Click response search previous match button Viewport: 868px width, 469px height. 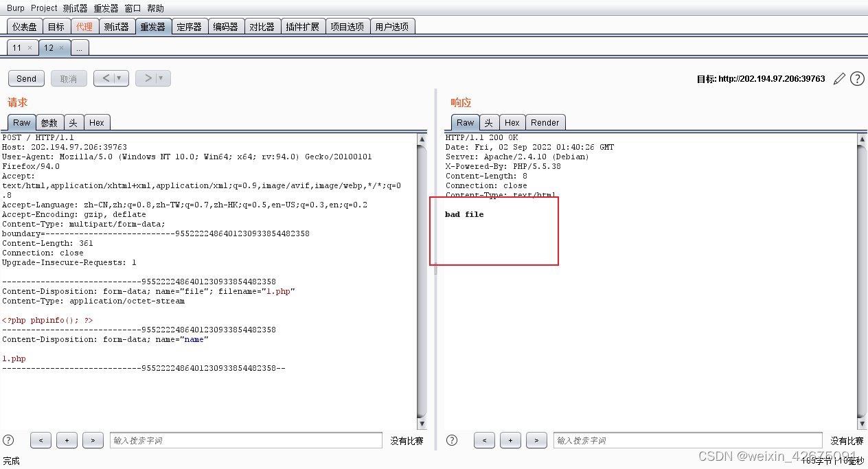pos(484,440)
